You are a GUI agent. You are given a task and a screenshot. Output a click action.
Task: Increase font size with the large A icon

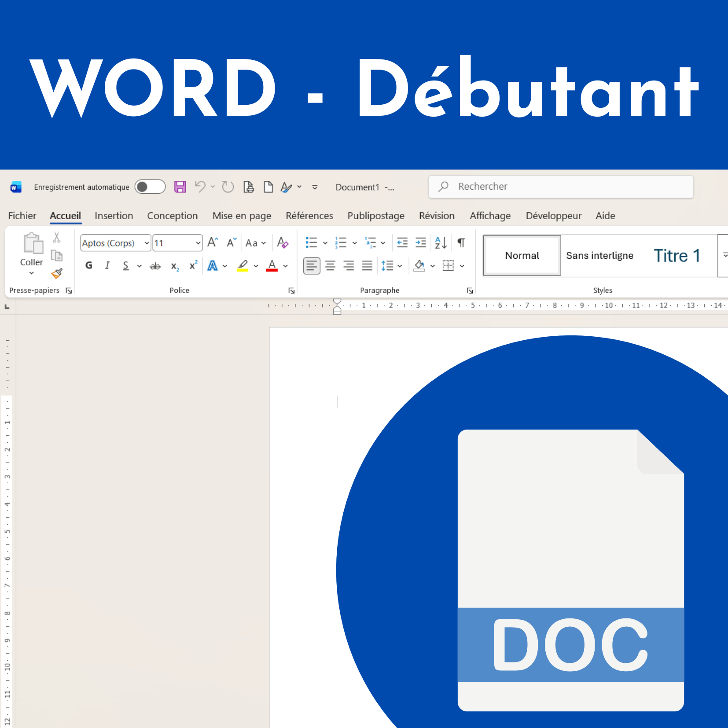pos(213,243)
